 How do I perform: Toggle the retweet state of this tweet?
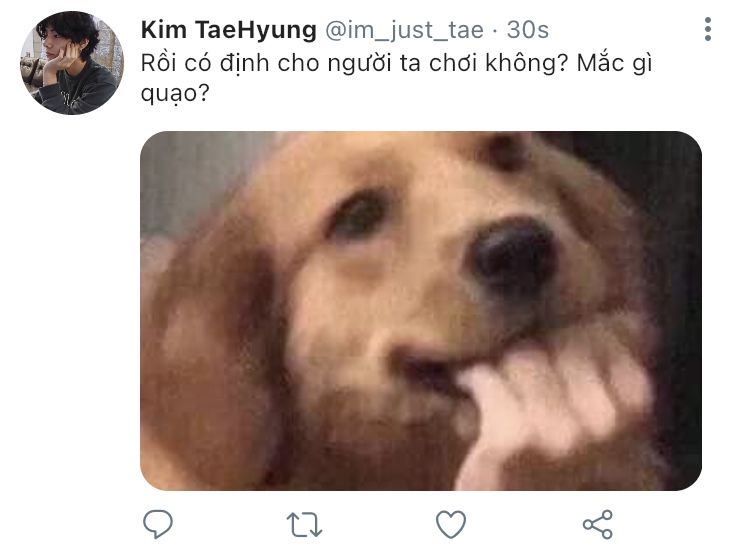click(304, 525)
